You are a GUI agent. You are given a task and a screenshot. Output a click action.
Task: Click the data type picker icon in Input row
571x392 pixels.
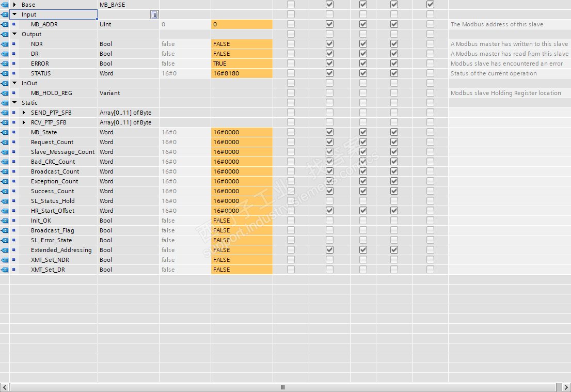(x=154, y=14)
